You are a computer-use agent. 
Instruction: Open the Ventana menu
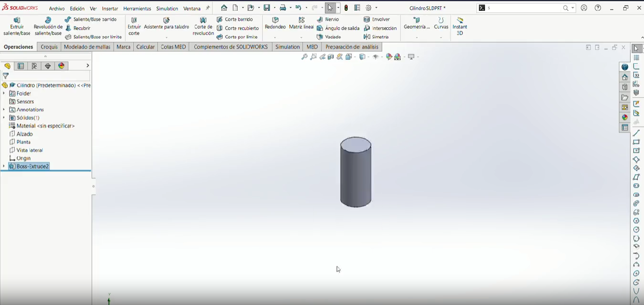tap(192, 9)
